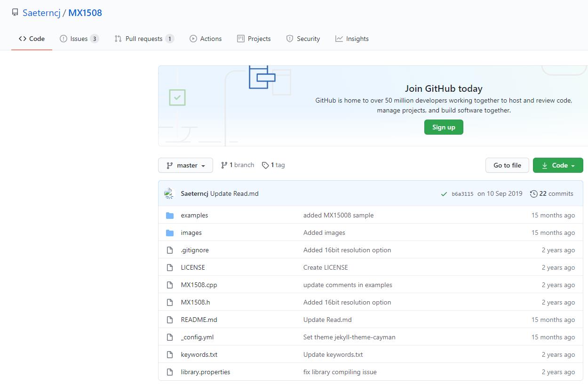View the 1 branch link

238,165
